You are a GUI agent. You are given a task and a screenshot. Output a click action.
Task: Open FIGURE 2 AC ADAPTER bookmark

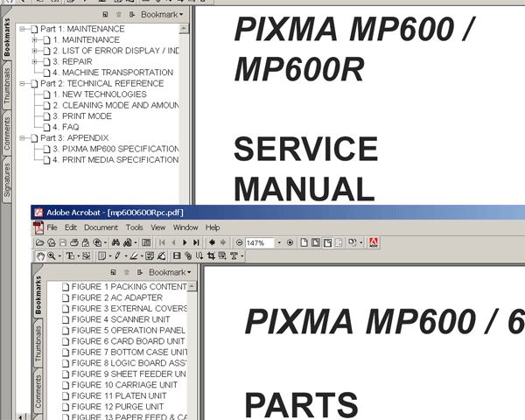point(117,297)
